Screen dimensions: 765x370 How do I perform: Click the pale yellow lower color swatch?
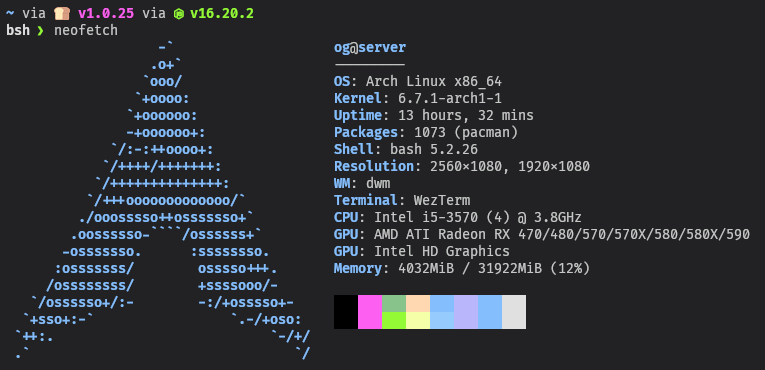coord(418,320)
